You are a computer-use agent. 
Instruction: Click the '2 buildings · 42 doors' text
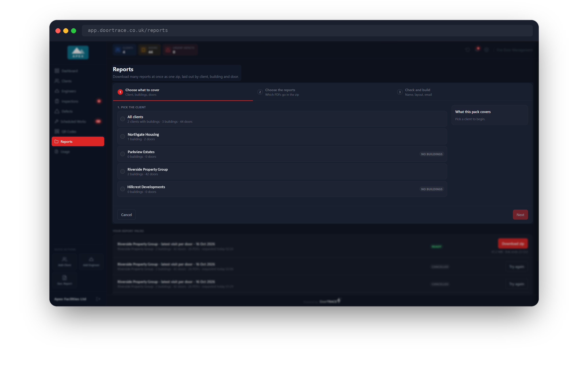[143, 174]
